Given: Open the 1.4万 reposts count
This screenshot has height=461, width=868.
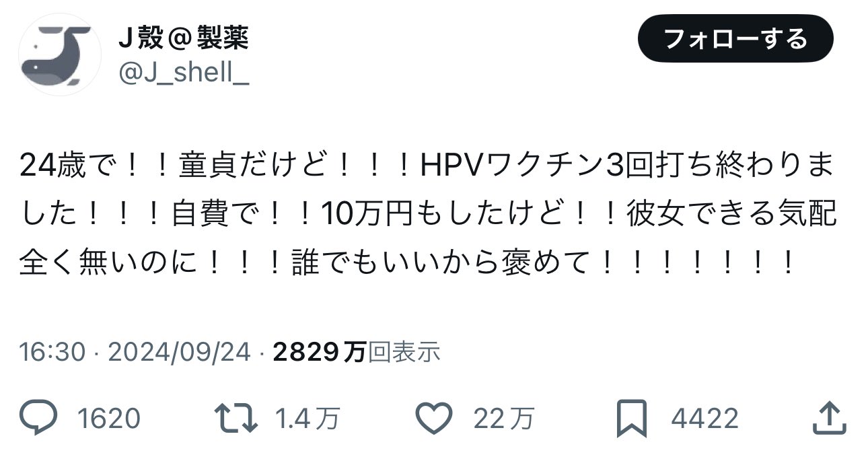Looking at the screenshot, I should pyautogui.click(x=308, y=419).
